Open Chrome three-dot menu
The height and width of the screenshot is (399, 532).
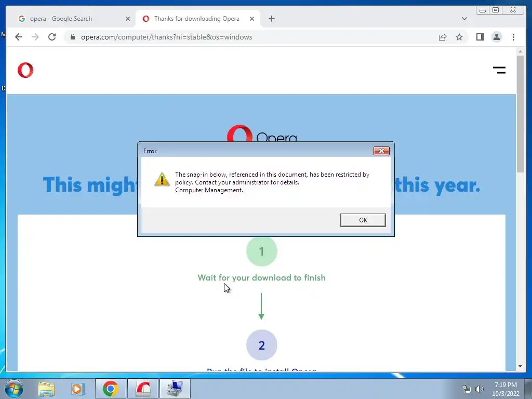pos(513,37)
